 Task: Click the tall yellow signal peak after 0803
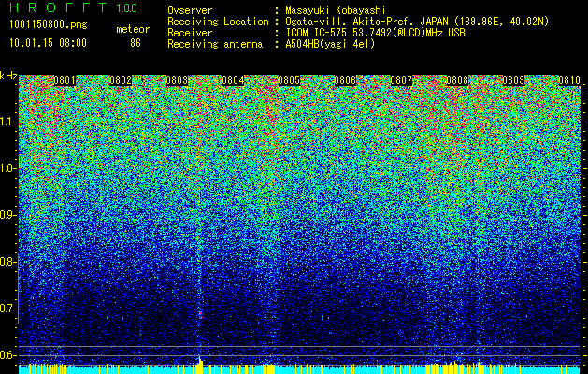199,365
